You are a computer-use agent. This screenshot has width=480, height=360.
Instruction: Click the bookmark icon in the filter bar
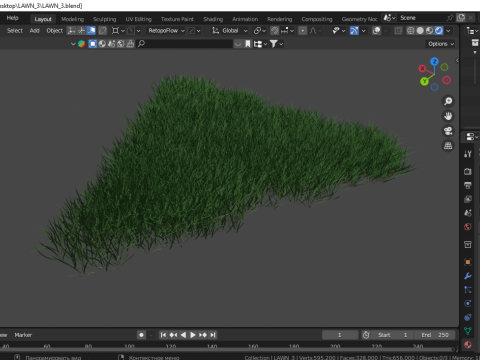[x=248, y=44]
